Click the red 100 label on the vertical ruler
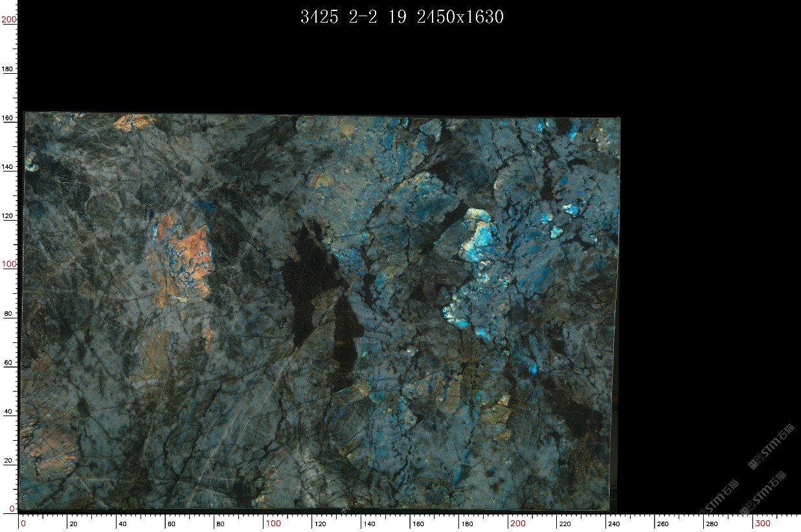The width and height of the screenshot is (801, 532). (8, 264)
